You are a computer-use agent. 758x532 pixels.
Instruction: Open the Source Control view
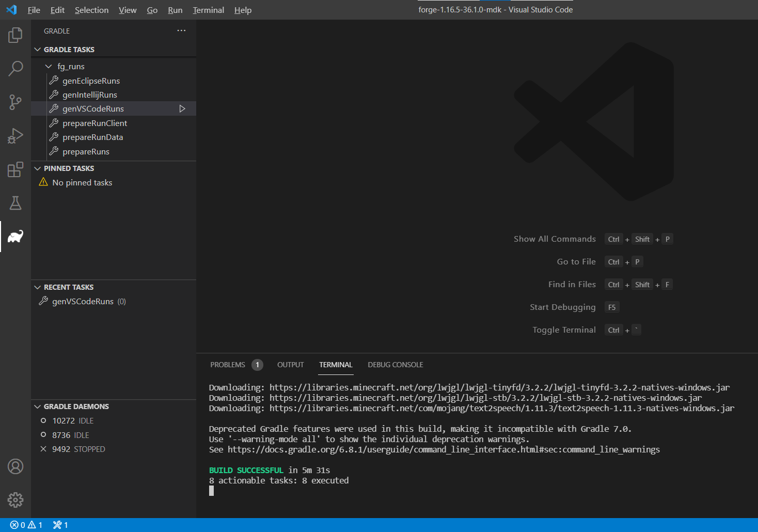[15, 102]
